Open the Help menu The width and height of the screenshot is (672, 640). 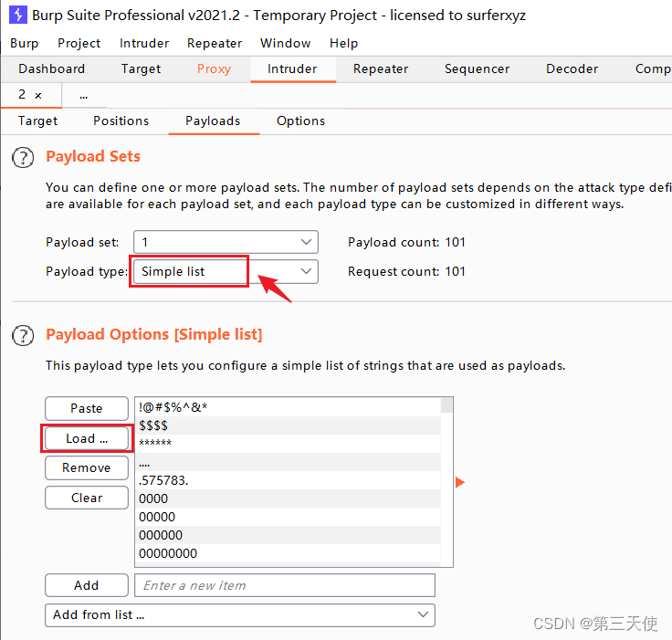343,43
